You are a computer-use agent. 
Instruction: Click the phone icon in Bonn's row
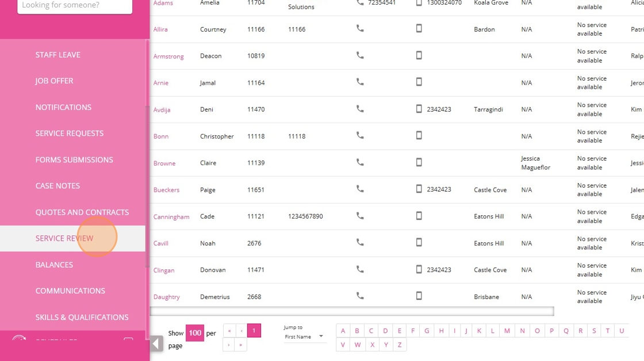(360, 135)
